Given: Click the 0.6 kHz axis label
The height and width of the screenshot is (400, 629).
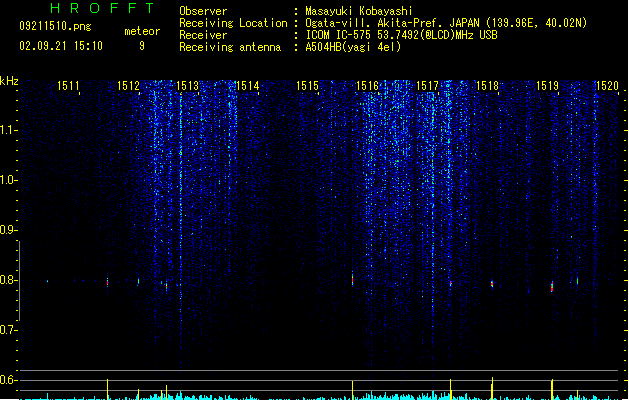Looking at the screenshot, I should click(x=8, y=380).
